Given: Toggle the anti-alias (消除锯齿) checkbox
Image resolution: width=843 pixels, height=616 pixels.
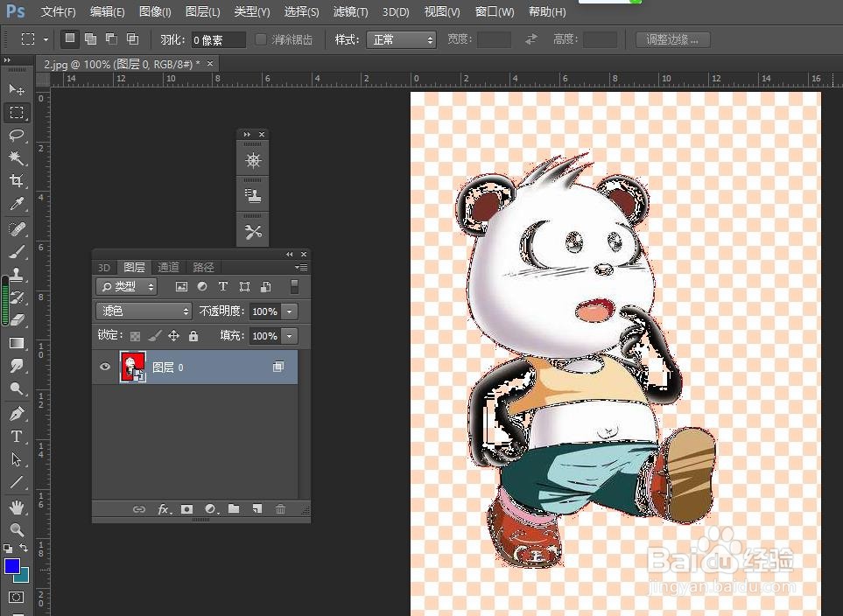Looking at the screenshot, I should [x=261, y=39].
